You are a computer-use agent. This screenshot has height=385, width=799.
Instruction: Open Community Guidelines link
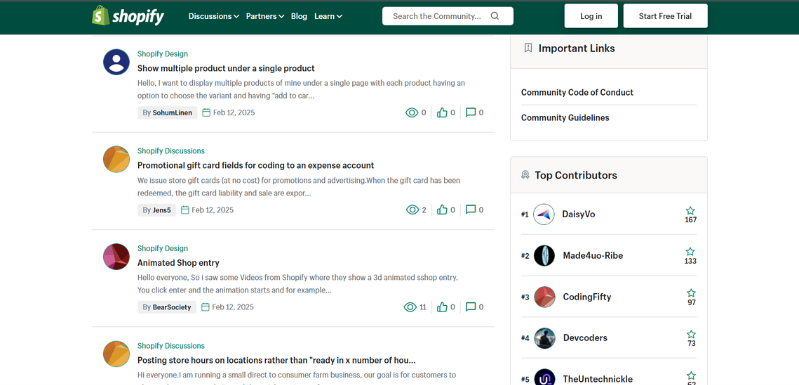pos(565,118)
